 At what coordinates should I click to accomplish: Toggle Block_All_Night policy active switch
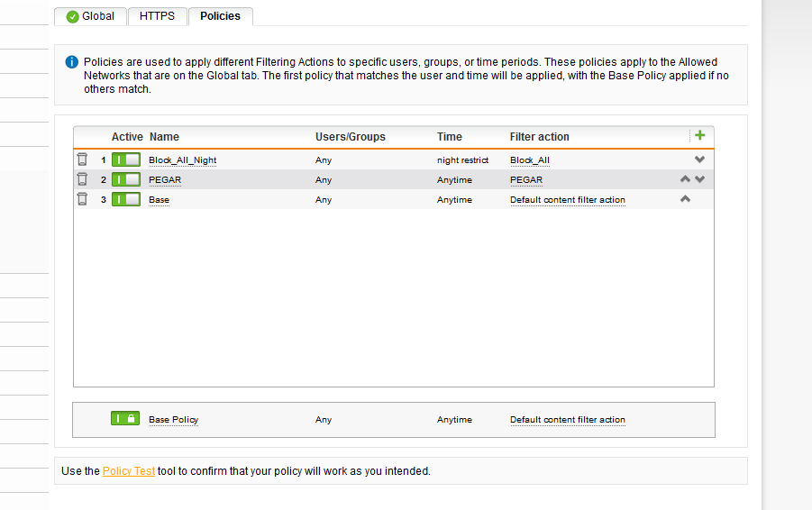click(x=126, y=159)
